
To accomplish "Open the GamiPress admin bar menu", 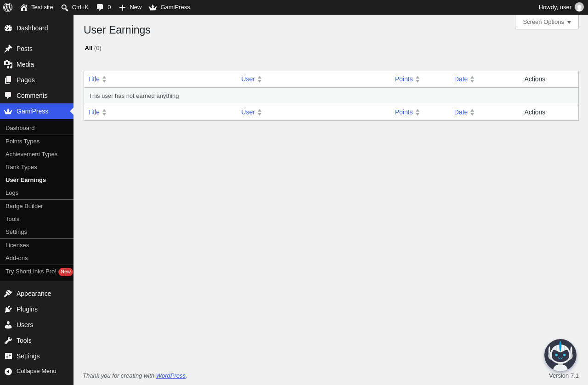I will pyautogui.click(x=170, y=7).
